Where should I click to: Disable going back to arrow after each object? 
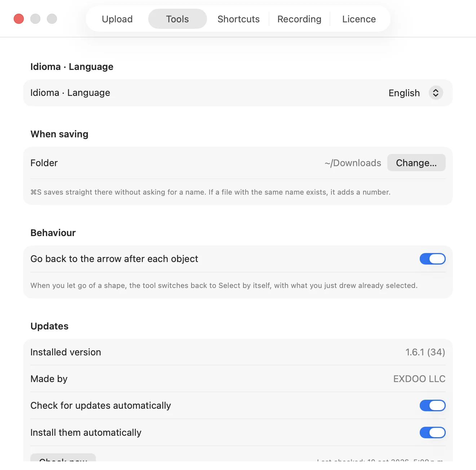pos(433,259)
